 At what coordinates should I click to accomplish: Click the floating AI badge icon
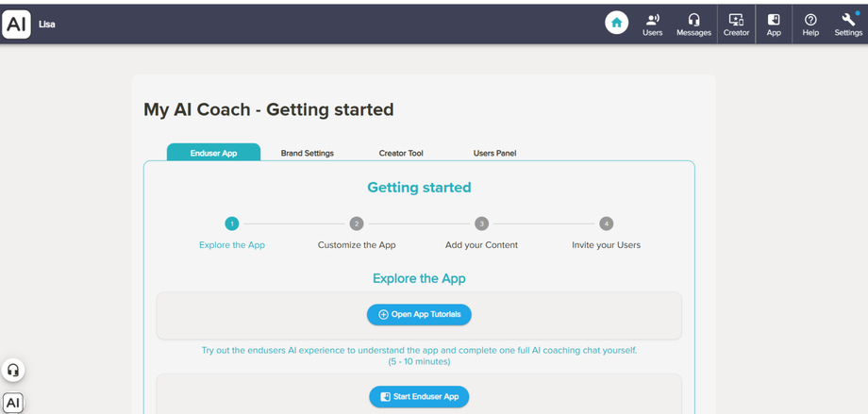tap(12, 403)
